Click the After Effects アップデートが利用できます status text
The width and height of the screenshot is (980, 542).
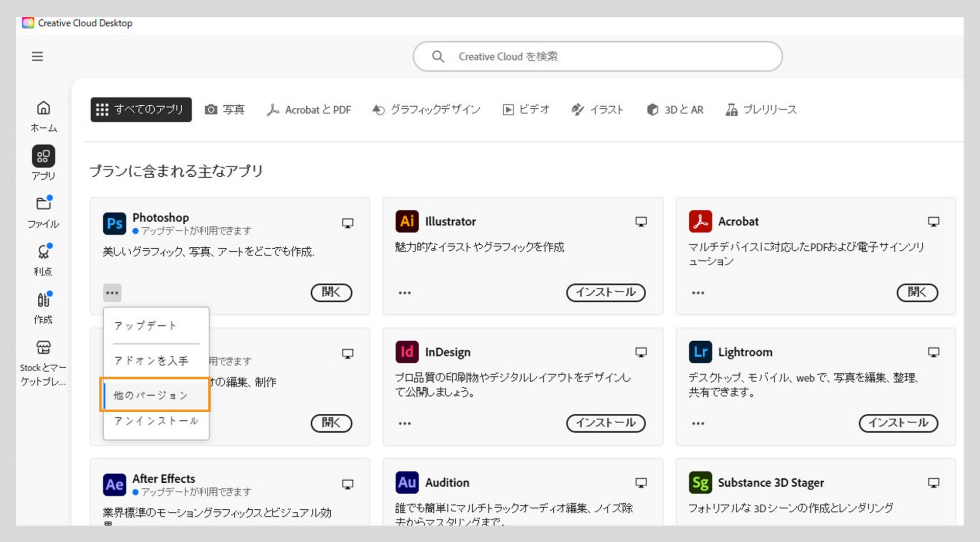pos(197,492)
